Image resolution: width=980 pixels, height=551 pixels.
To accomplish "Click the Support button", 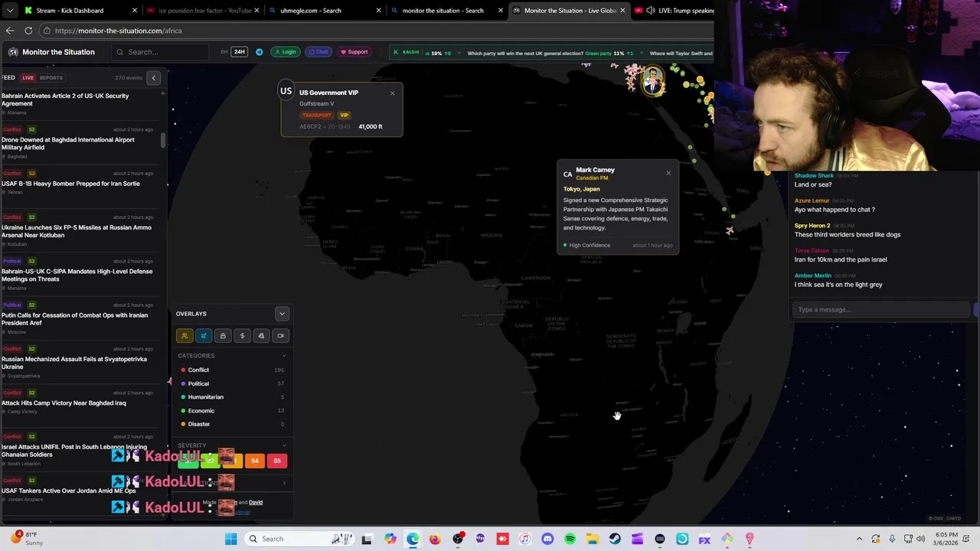I will click(354, 52).
